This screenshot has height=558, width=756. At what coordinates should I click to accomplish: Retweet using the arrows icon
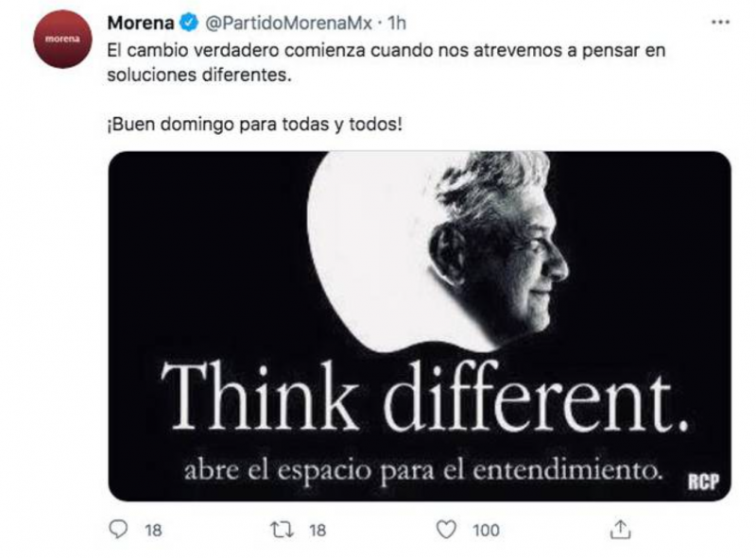282,530
